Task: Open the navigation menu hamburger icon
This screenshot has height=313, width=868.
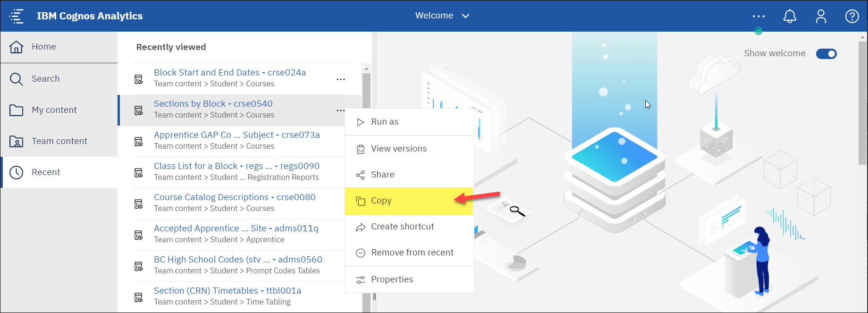Action: pyautogui.click(x=17, y=16)
